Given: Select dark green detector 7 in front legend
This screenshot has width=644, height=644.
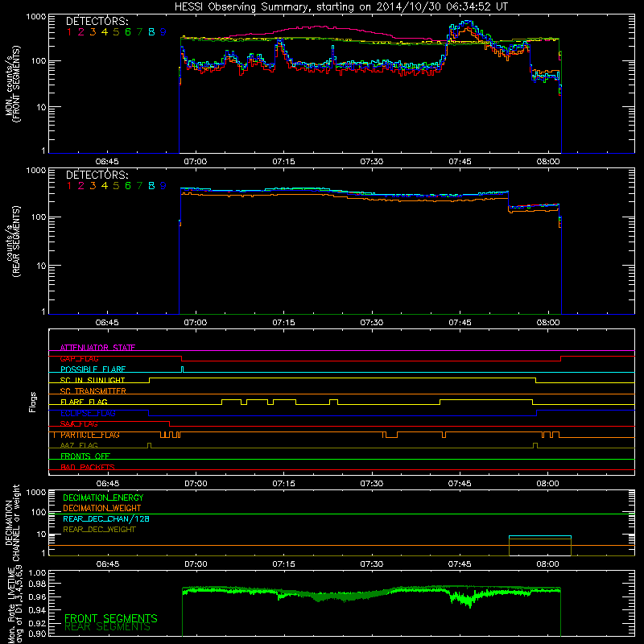Looking at the screenshot, I should tap(139, 32).
